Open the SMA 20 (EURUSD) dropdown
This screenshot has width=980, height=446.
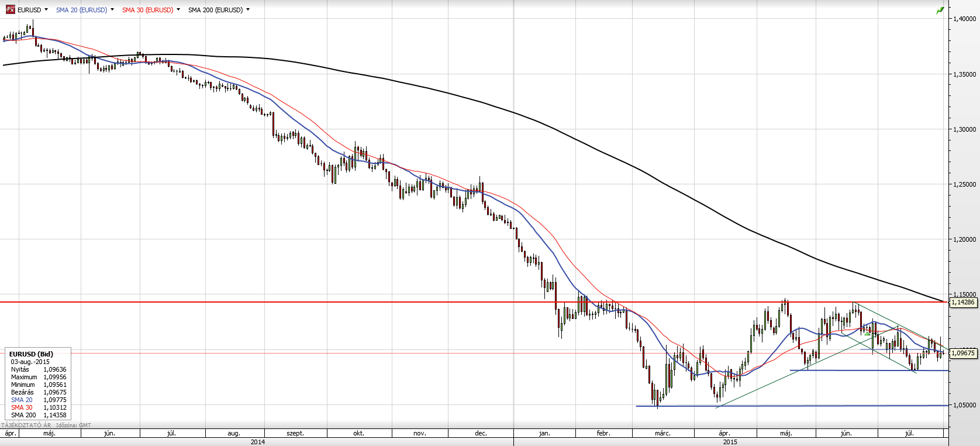[x=112, y=9]
